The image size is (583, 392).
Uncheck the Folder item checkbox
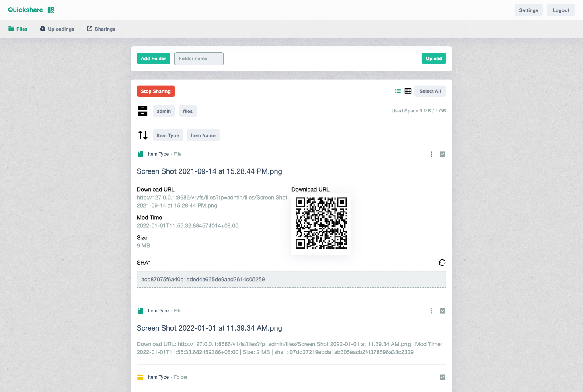pyautogui.click(x=443, y=377)
